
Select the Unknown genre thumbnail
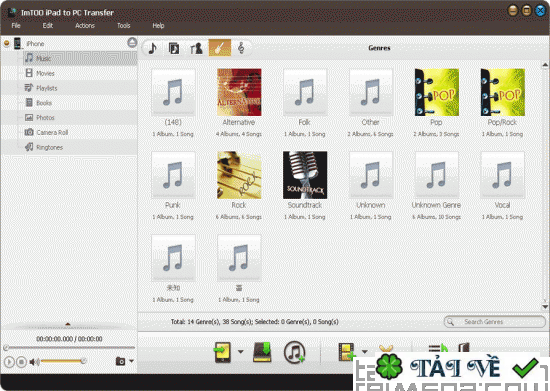(x=371, y=175)
